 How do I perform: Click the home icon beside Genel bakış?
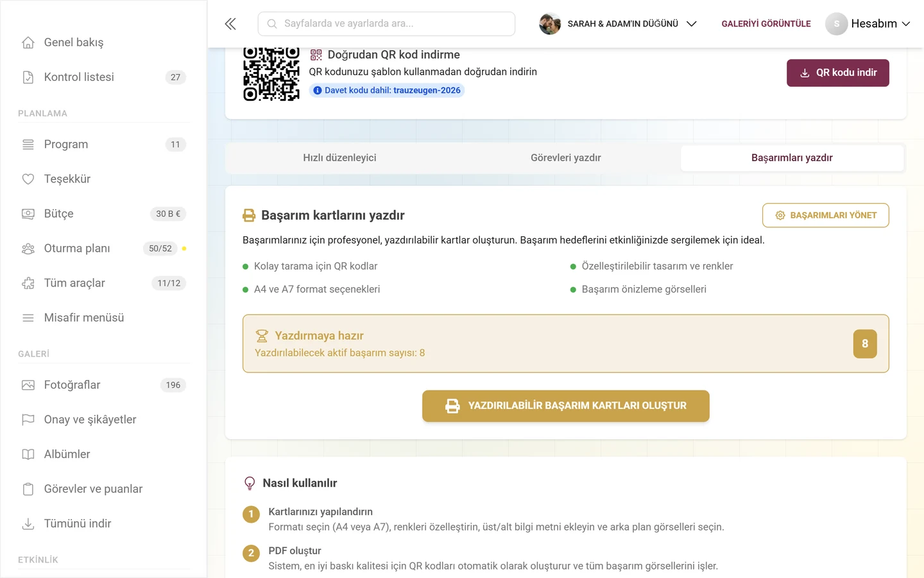tap(28, 42)
